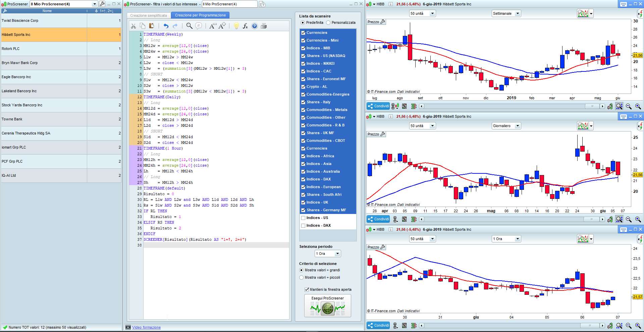Screen dimensions: 644x332
Task: Open the Video formazione link
Action: 147,328
